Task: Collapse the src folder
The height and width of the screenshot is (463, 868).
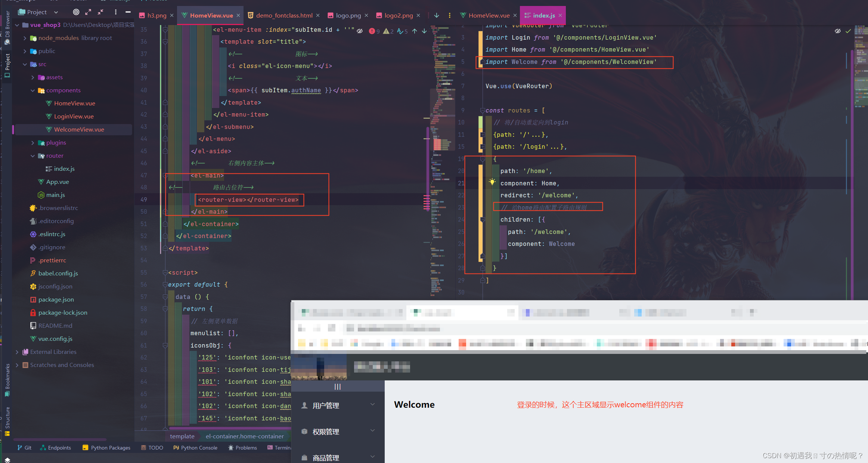Action: point(25,64)
